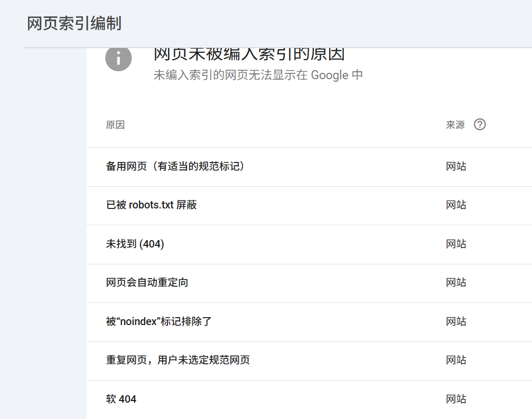Click 网站 beside the robots.txt row
Screen dimensions: 532x419
point(455,205)
